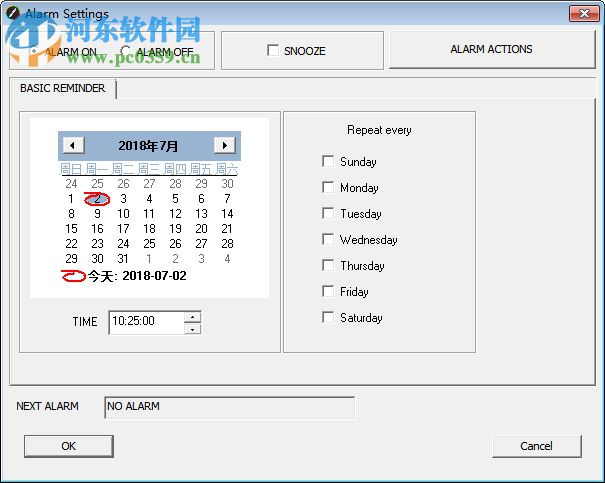Decrease alarm time with down spinner
605x483 pixels.
pos(193,329)
